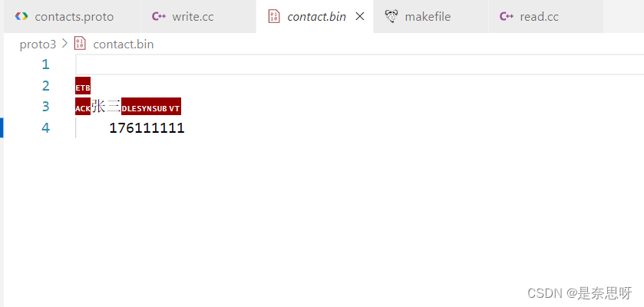Viewport: 644px width, 307px height.
Task: Click the protobuf icon on contacts.proto tab
Action: pyautogui.click(x=21, y=16)
